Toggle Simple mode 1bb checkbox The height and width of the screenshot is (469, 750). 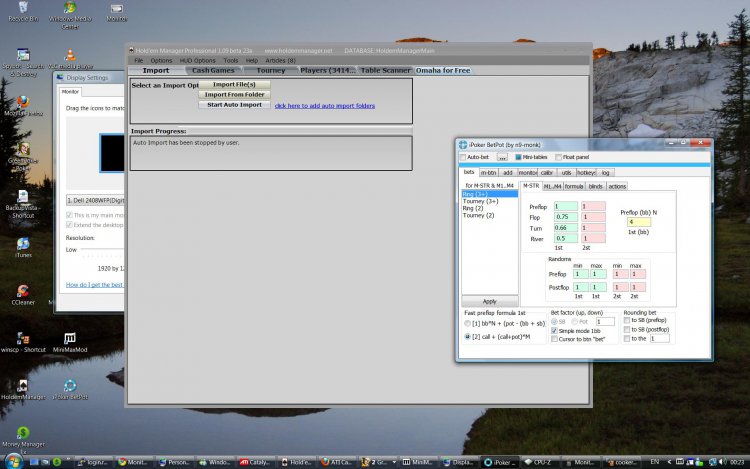(554, 331)
